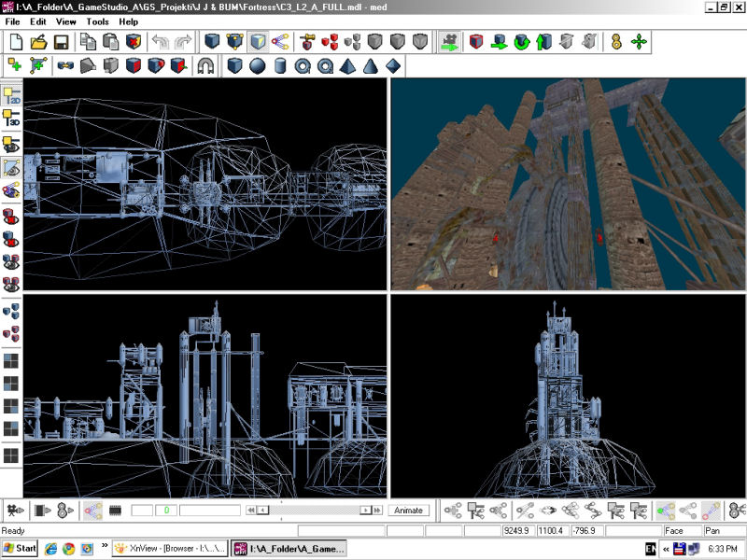Toggle highlighted green bone tool in bottom bar
Viewport: 747px width, 560px height.
[666, 511]
